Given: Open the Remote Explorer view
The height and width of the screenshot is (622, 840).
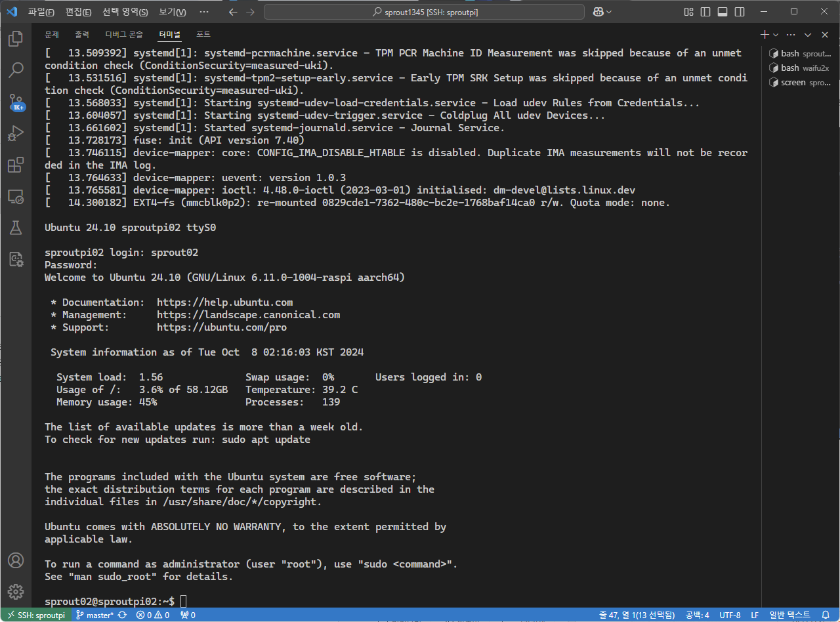Looking at the screenshot, I should (x=16, y=196).
